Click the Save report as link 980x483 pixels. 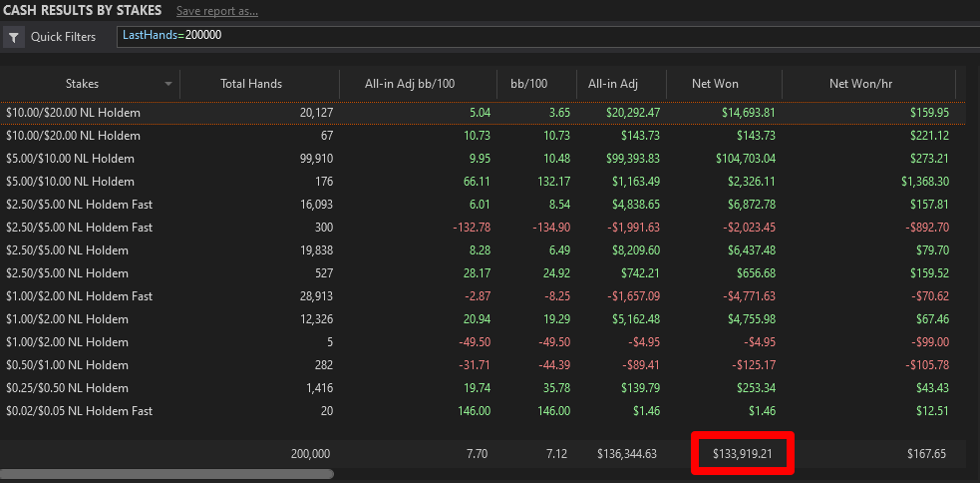[217, 11]
